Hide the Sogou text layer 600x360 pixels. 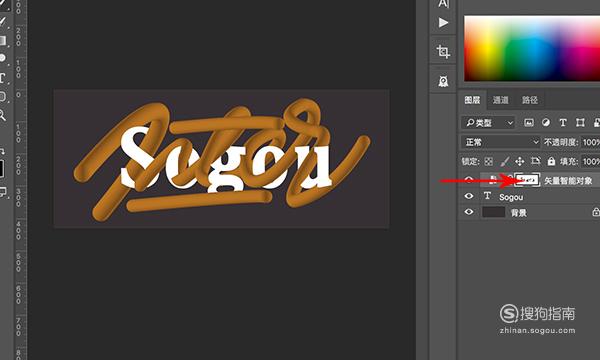[469, 196]
